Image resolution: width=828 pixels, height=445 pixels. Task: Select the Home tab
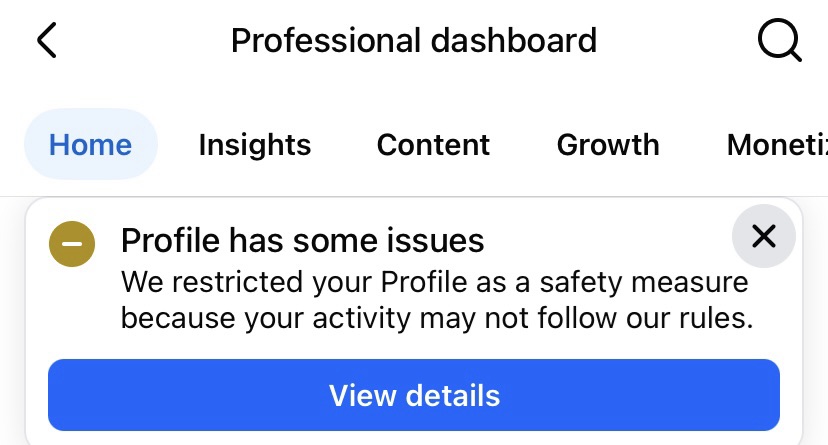click(91, 144)
